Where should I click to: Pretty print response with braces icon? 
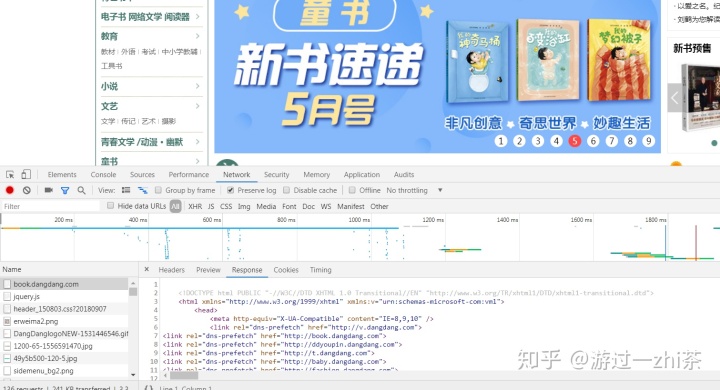click(x=148, y=387)
